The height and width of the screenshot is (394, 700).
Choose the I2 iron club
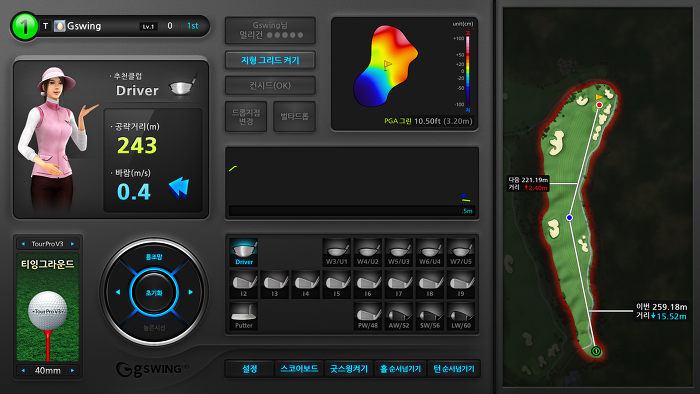pos(244,284)
